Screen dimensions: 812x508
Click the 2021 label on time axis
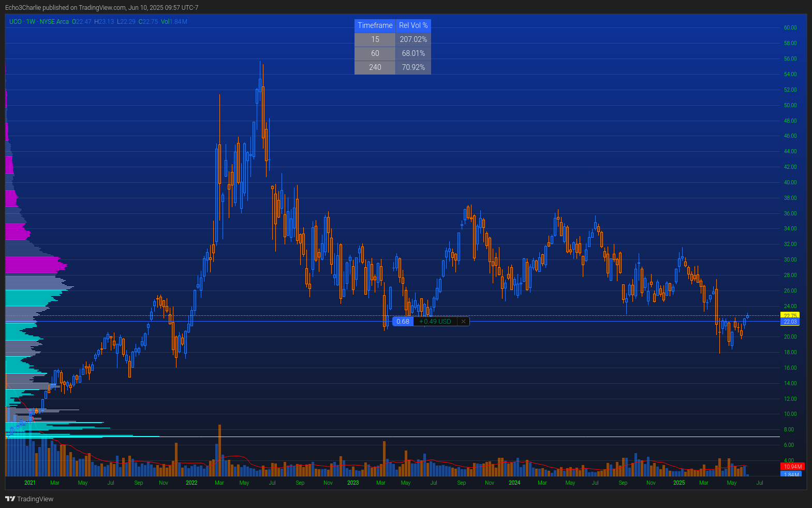click(x=30, y=483)
